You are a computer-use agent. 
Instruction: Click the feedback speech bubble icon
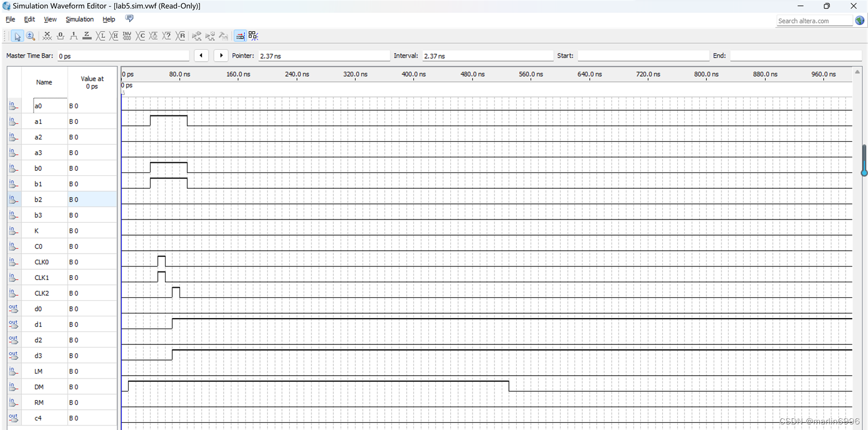(x=129, y=18)
